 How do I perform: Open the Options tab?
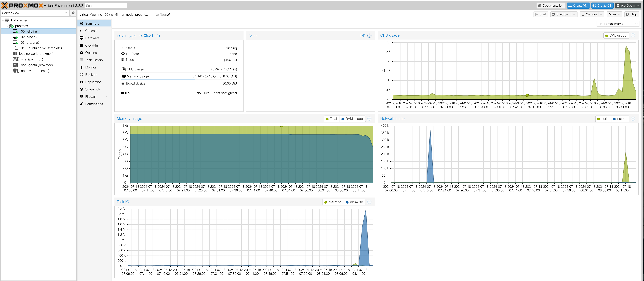coord(95,53)
